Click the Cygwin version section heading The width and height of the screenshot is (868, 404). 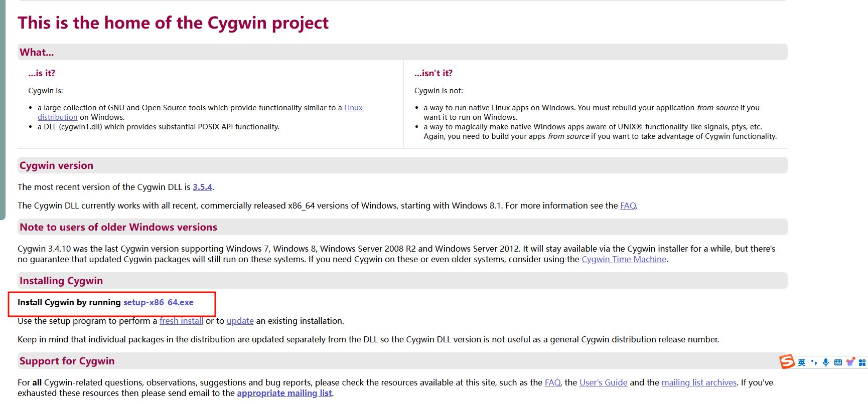(56, 165)
